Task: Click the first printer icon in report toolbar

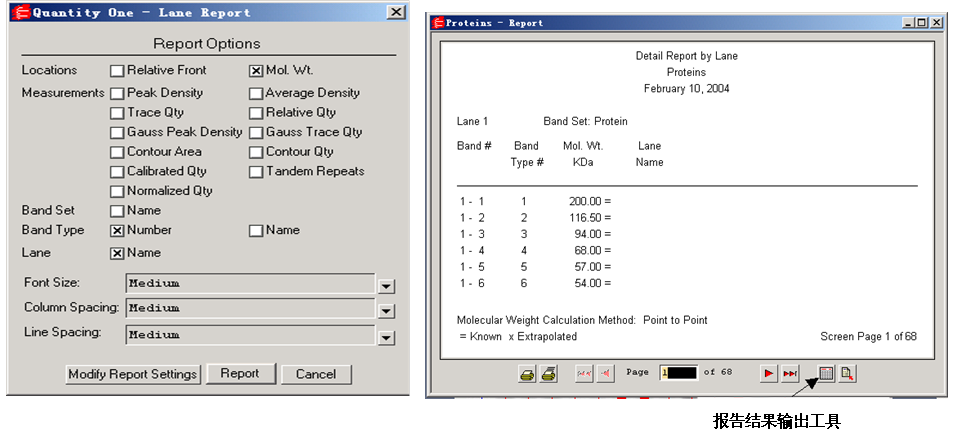Action: [526, 374]
